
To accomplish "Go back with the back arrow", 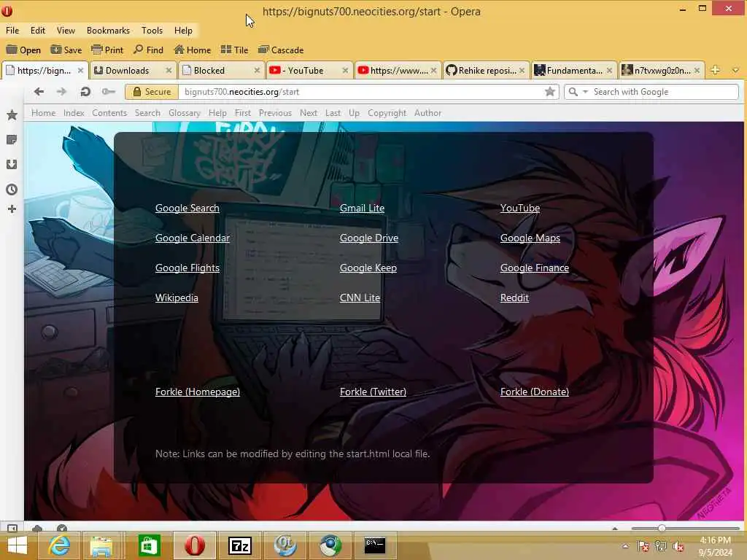I will coord(39,91).
